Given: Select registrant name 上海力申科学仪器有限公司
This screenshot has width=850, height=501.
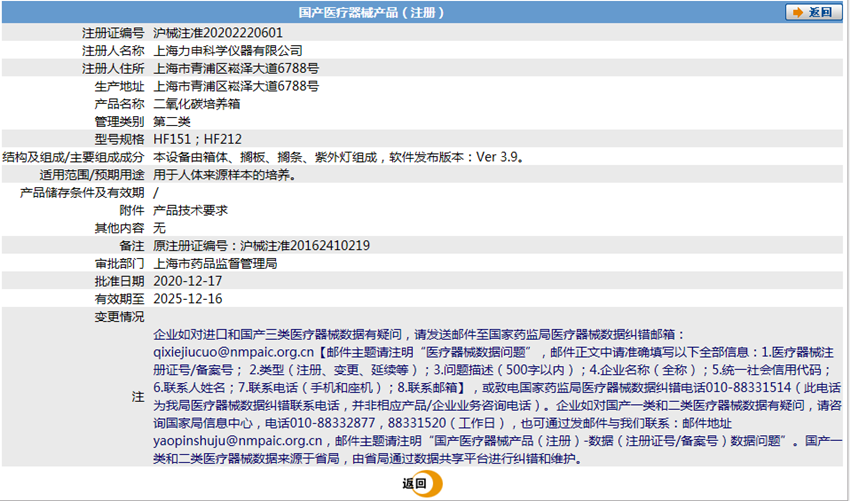Looking at the screenshot, I should tap(228, 51).
